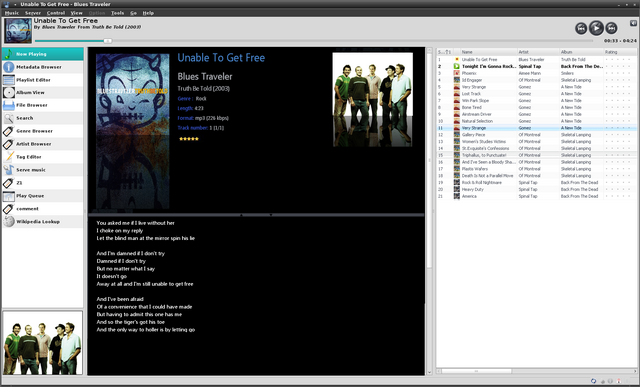Open the Metadata Browser sidebar tab

coord(42,67)
